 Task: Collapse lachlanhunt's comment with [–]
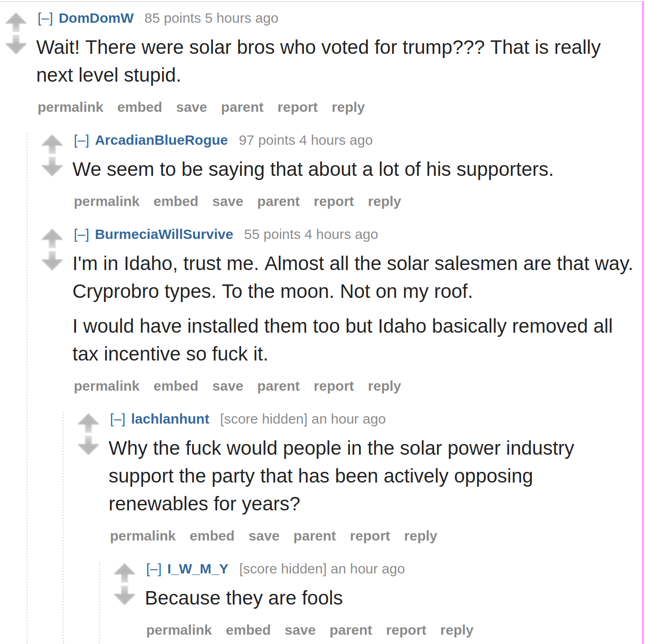coord(117,419)
